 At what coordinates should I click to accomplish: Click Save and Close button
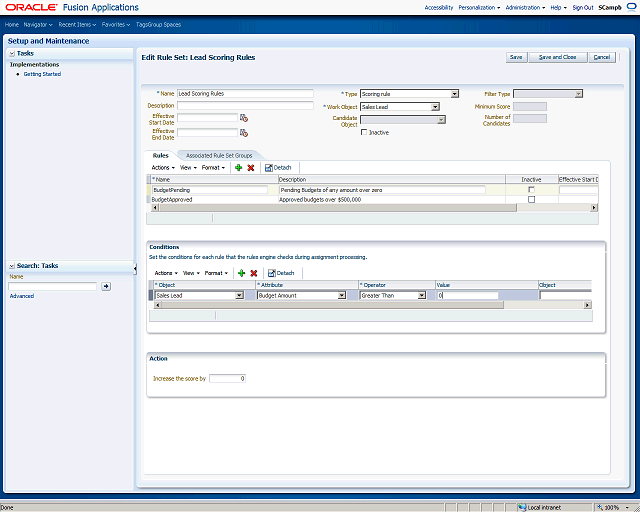pyautogui.click(x=558, y=57)
